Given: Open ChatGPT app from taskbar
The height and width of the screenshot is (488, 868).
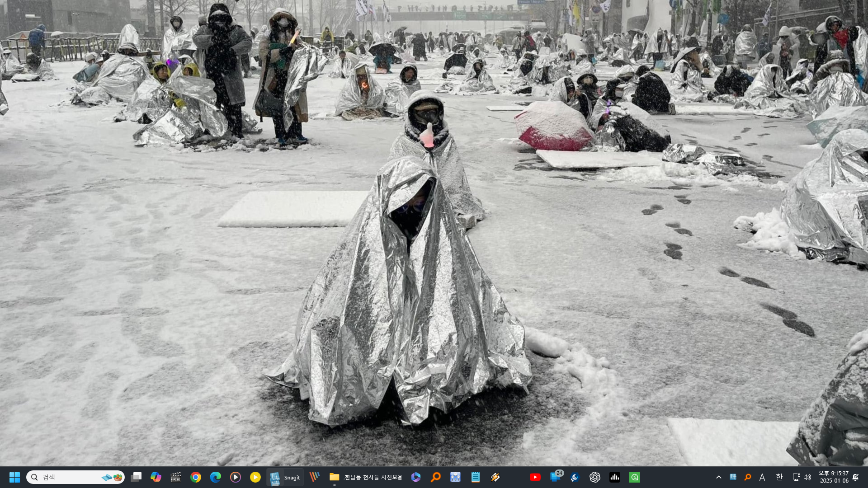Looking at the screenshot, I should click(x=594, y=477).
